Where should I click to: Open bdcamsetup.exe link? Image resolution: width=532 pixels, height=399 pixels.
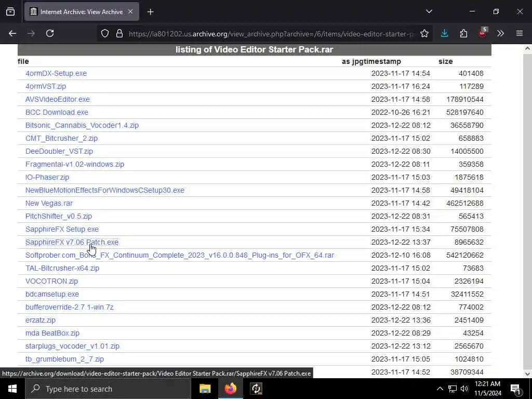[x=52, y=294]
